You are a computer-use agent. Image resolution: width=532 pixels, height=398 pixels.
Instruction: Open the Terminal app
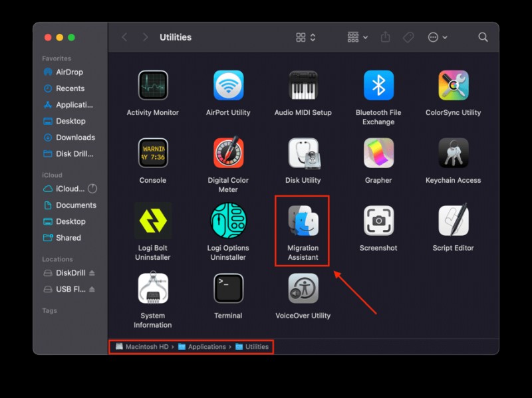[227, 288]
